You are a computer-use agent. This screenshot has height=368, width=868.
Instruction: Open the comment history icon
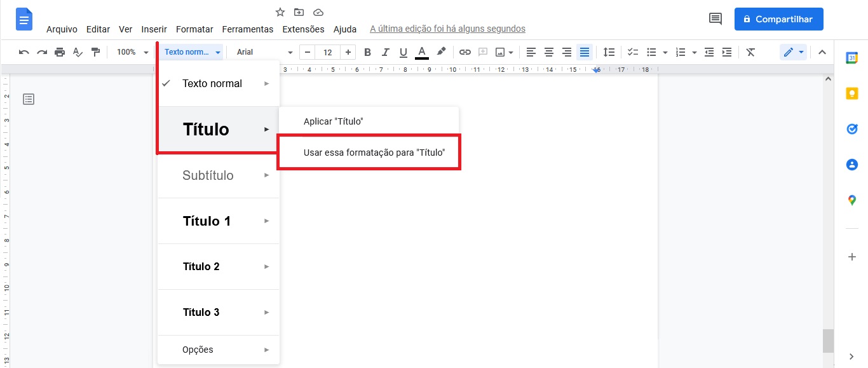tap(715, 19)
